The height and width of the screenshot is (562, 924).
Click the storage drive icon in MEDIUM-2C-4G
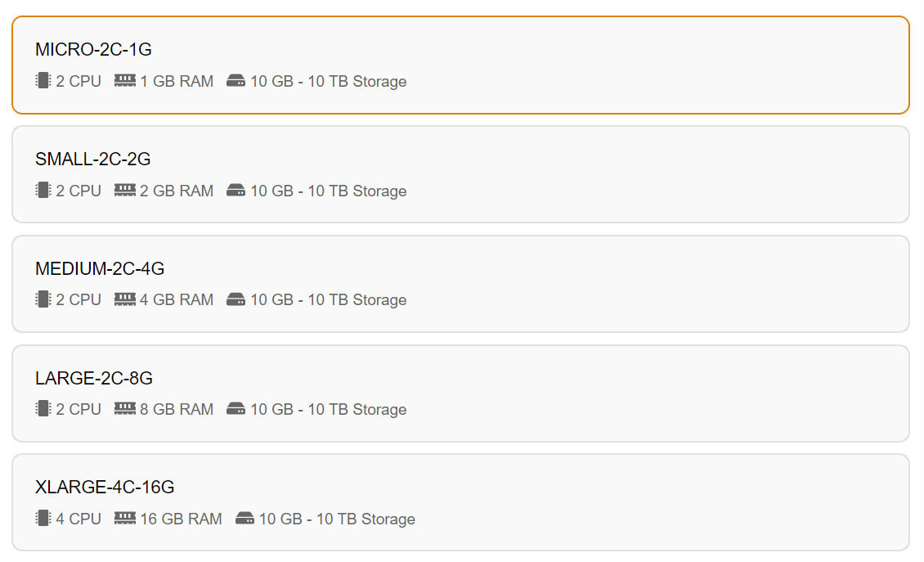[236, 299]
